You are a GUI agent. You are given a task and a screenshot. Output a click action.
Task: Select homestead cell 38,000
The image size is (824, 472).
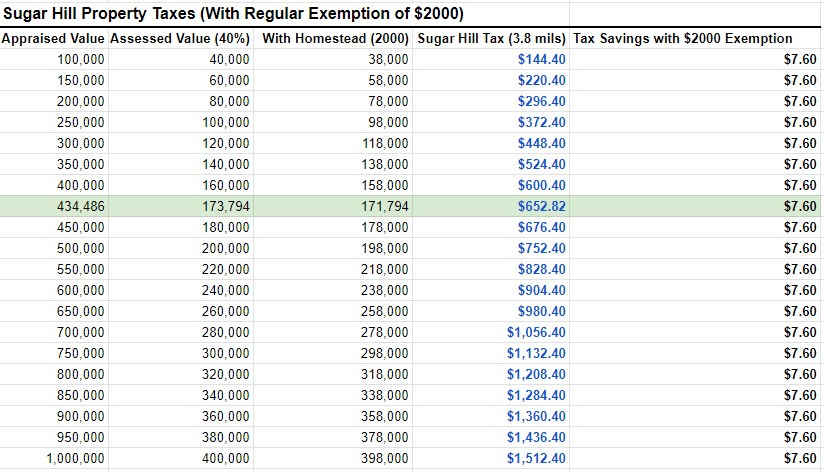388,59
